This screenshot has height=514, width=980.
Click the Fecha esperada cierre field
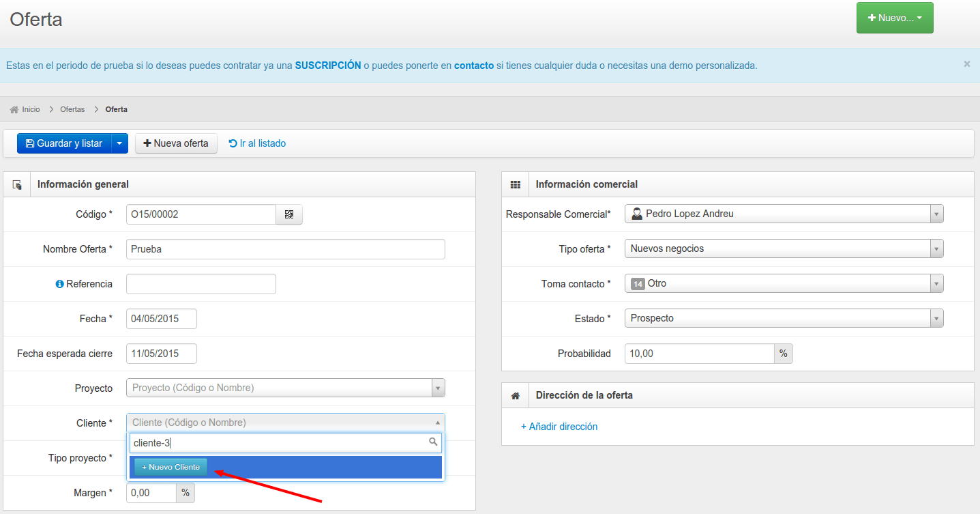[162, 354]
